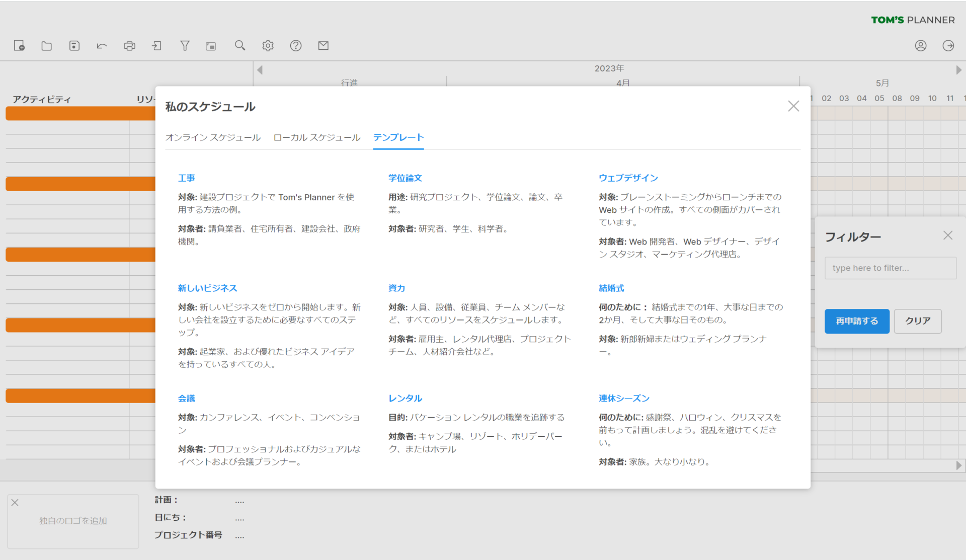Select the テンプレート tab
966x560 pixels.
point(398,137)
